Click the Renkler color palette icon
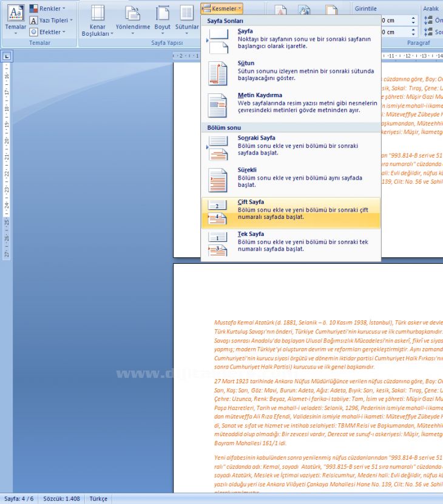443x504 pixels. (33, 8)
